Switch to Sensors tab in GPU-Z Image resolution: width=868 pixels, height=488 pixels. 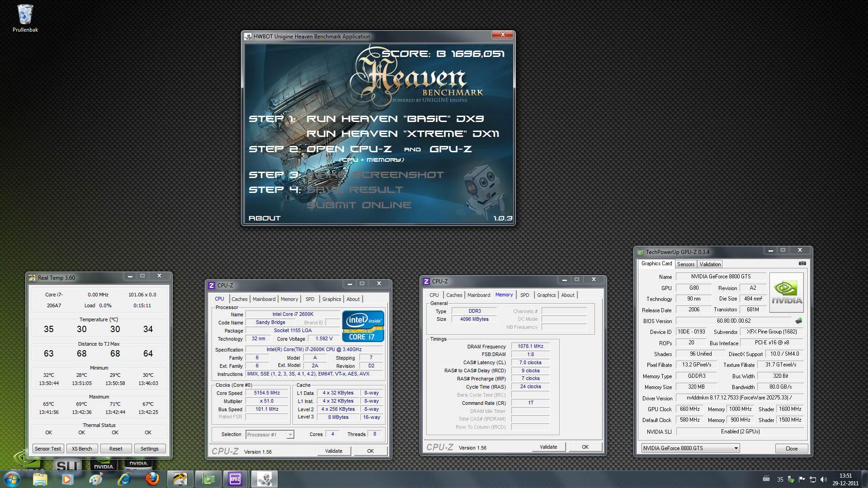(685, 264)
